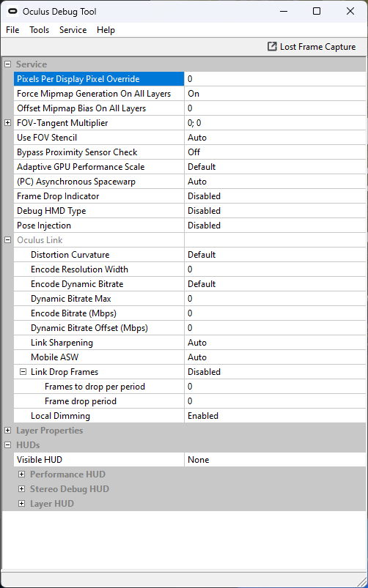Select the Force Mipmap Generation On All Layers label
The width and height of the screenshot is (368, 588).
coord(94,94)
